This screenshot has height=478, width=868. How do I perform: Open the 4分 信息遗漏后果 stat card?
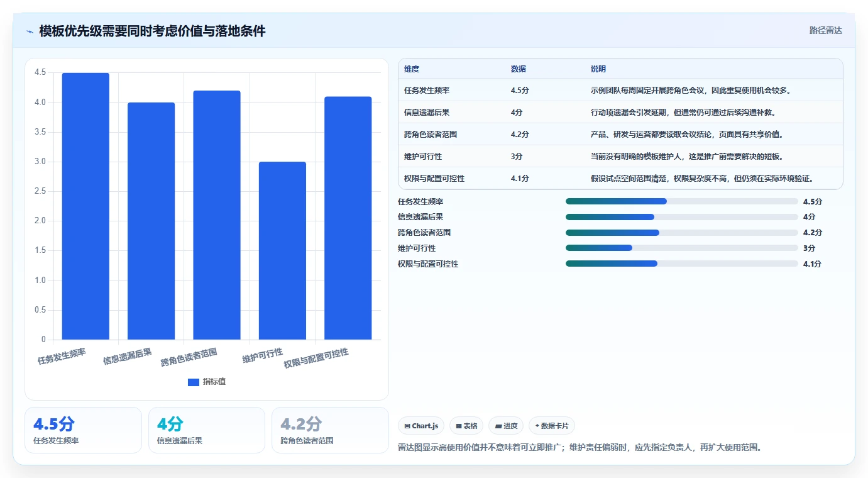[x=207, y=430]
